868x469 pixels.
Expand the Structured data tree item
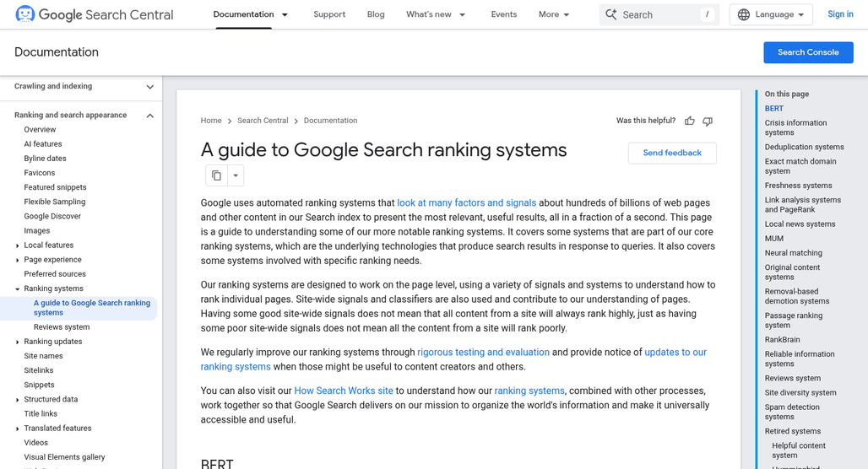tap(17, 399)
